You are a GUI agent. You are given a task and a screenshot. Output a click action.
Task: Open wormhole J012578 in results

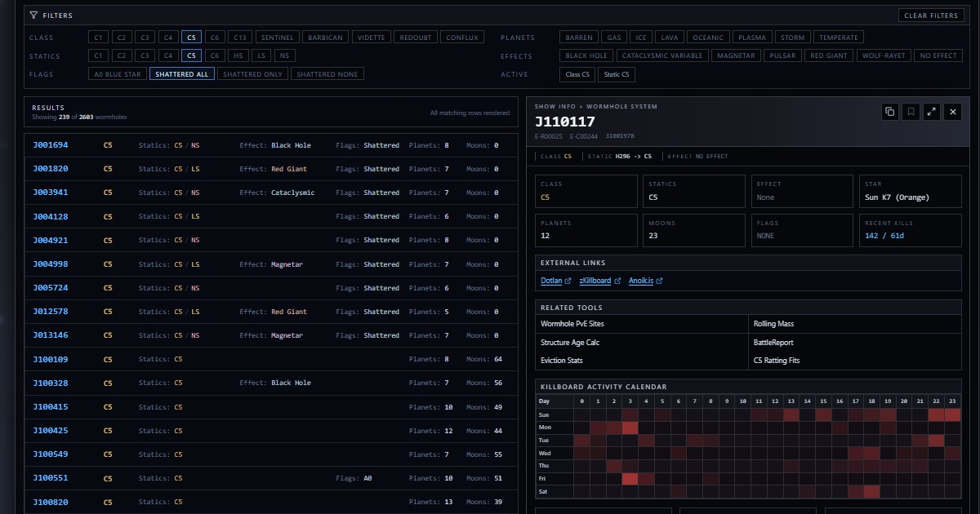pyautogui.click(x=271, y=312)
